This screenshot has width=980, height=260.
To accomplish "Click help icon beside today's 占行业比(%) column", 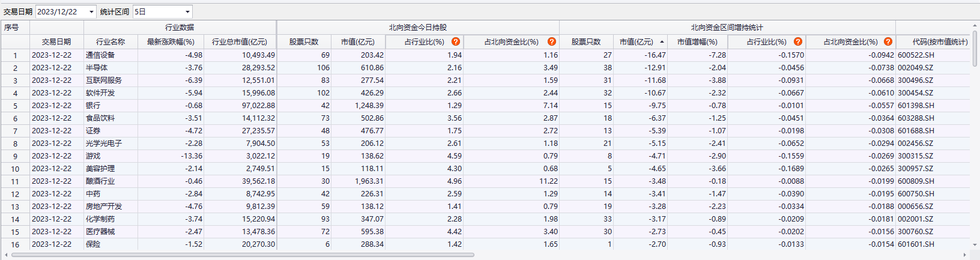I will click(456, 41).
